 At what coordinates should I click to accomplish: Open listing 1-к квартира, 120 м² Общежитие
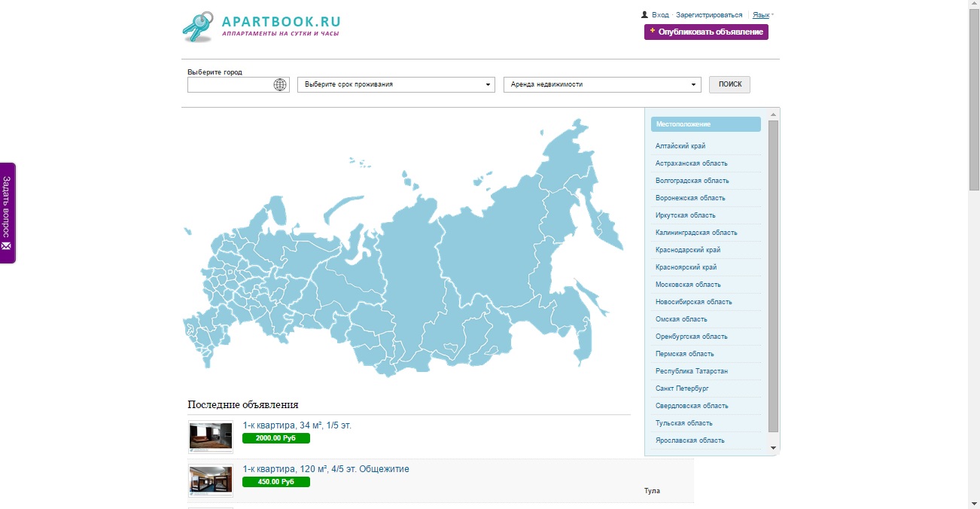[x=326, y=469]
